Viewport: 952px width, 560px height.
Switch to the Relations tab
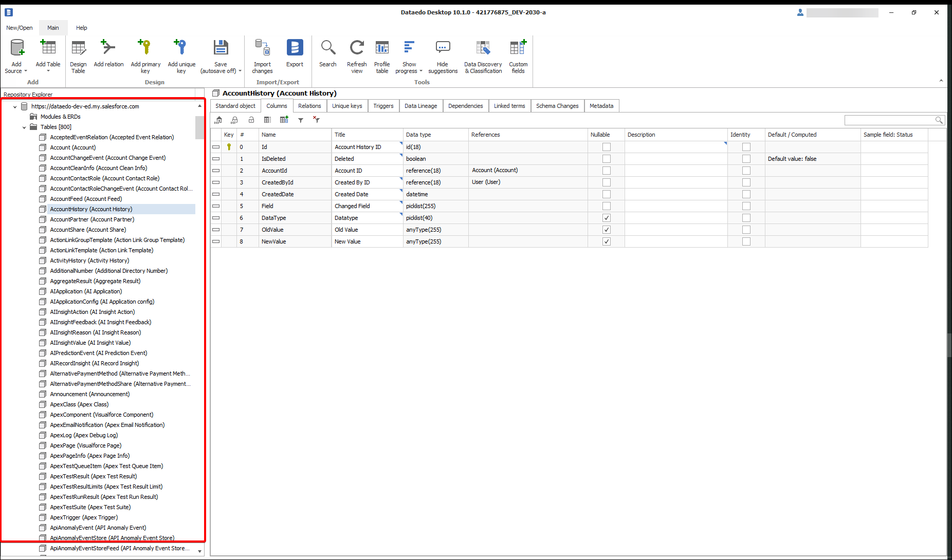309,106
